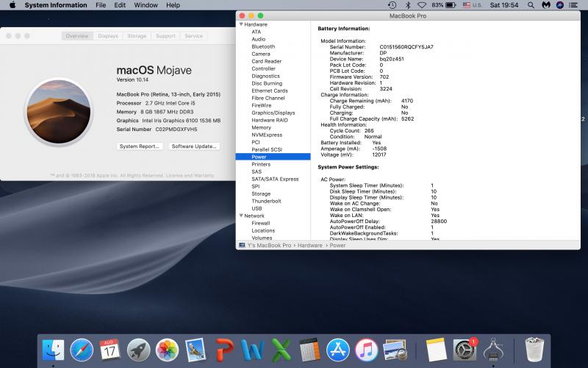Collapse the Hardware tree section
The image size is (588, 368).
[241, 24]
